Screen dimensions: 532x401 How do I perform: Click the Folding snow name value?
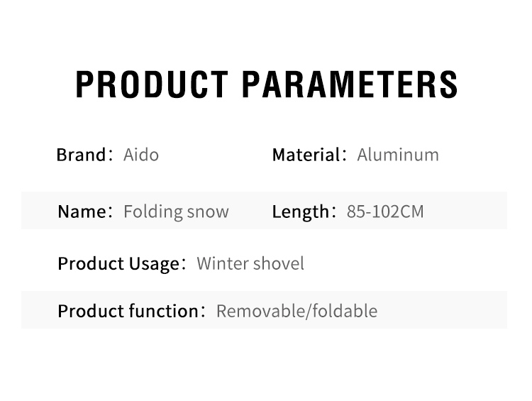pos(176,212)
